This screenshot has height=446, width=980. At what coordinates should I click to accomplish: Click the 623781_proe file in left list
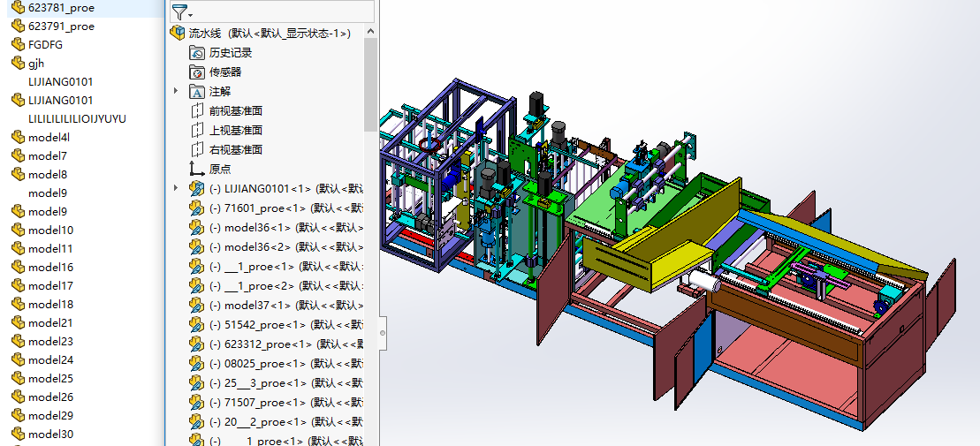[61, 8]
